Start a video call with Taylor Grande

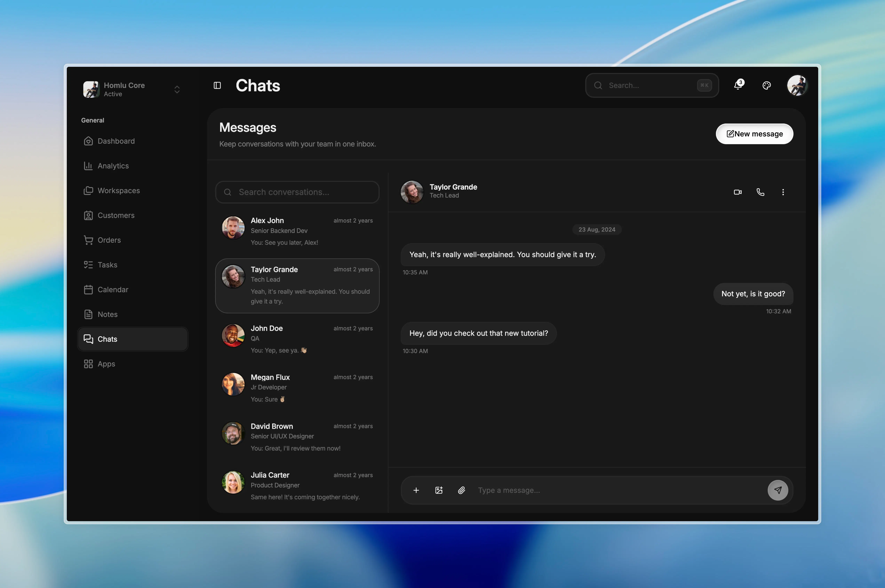pos(737,192)
